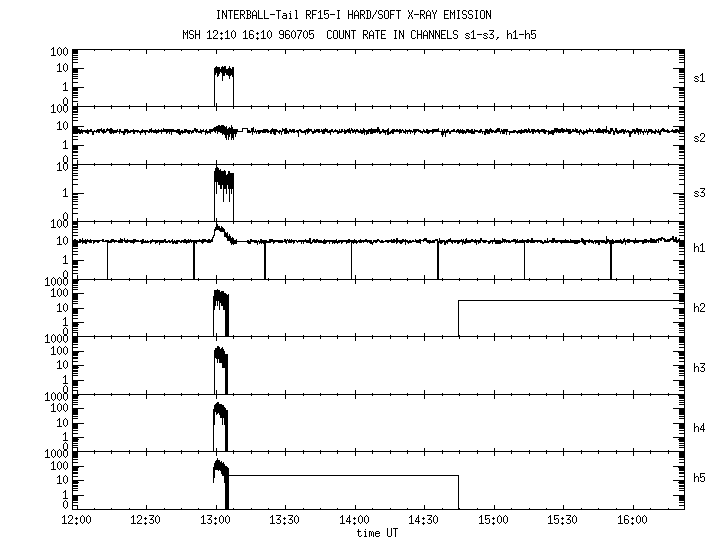Select the 14:30 time axis label
Viewport: 720px width, 550px height.
423,521
